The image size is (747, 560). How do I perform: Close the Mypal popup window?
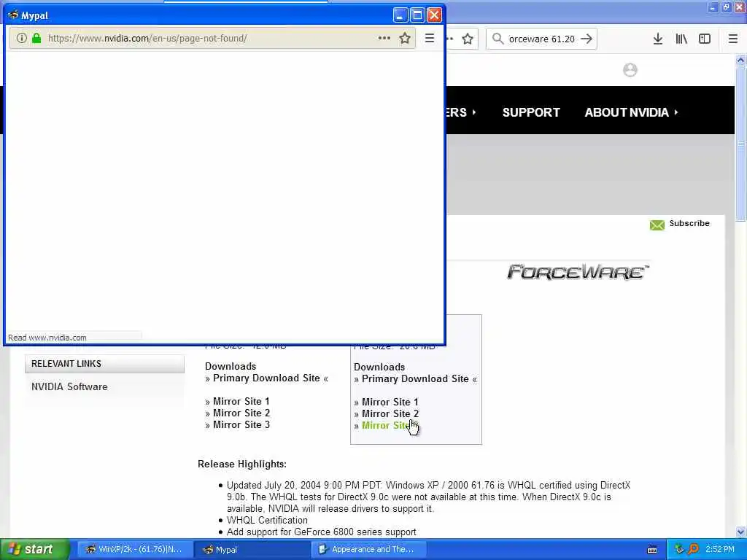(x=434, y=15)
